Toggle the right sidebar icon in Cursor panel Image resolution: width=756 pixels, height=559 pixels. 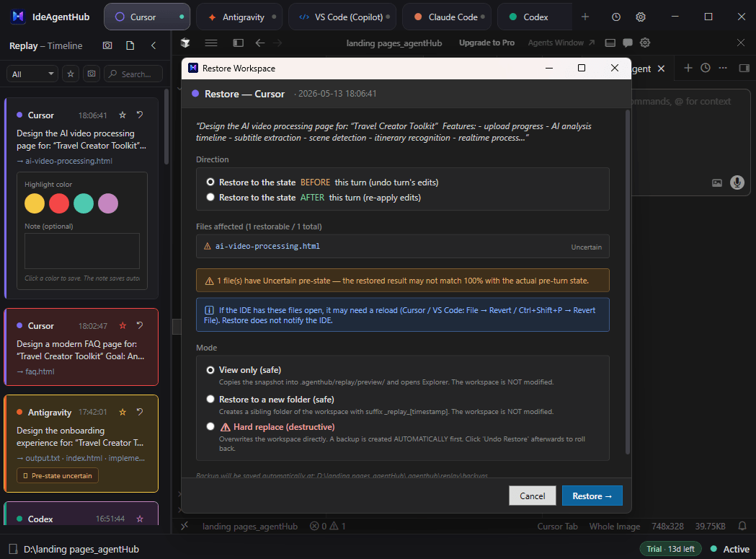744,68
